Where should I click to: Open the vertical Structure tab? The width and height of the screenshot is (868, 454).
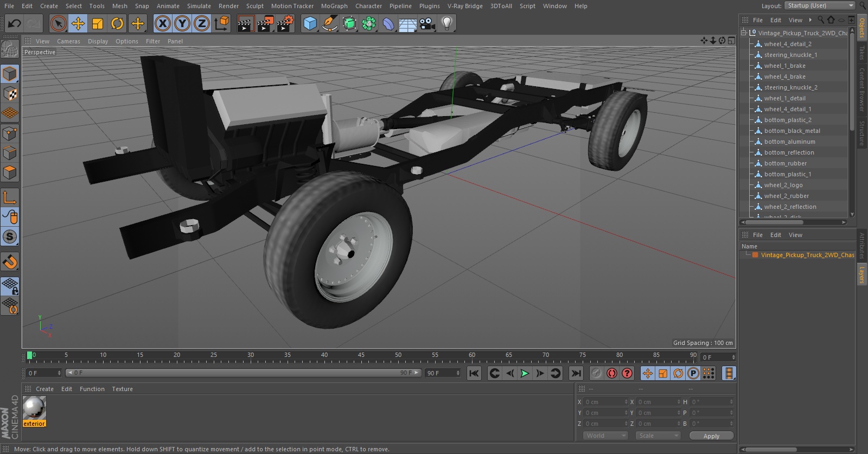point(861,133)
